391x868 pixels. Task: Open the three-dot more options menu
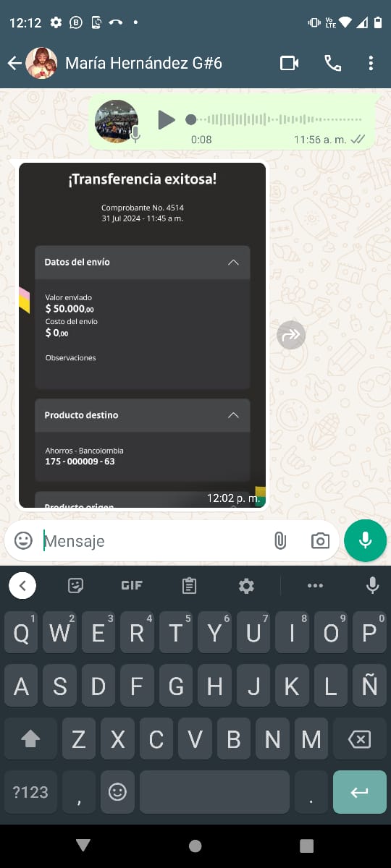(371, 63)
